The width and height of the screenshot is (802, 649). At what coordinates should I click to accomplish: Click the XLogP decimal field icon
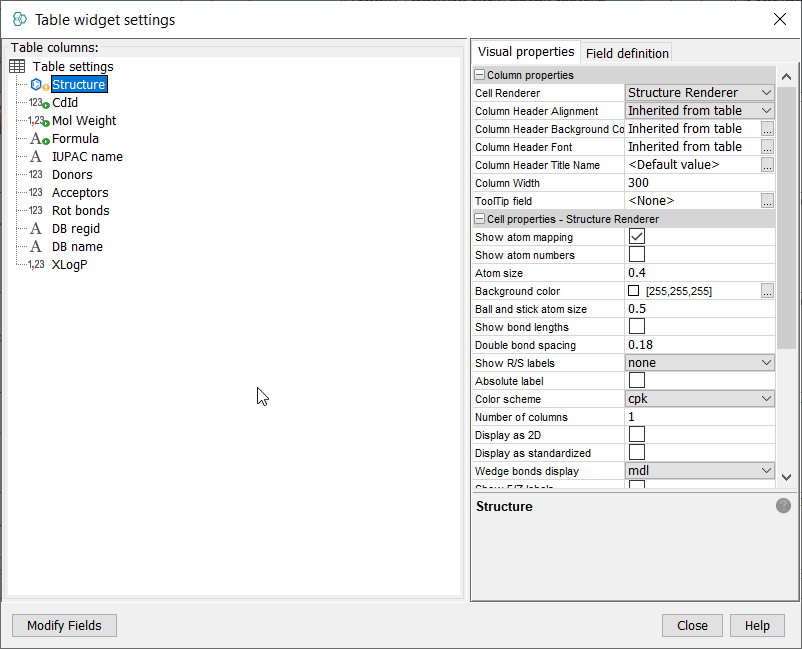pyautogui.click(x=36, y=265)
